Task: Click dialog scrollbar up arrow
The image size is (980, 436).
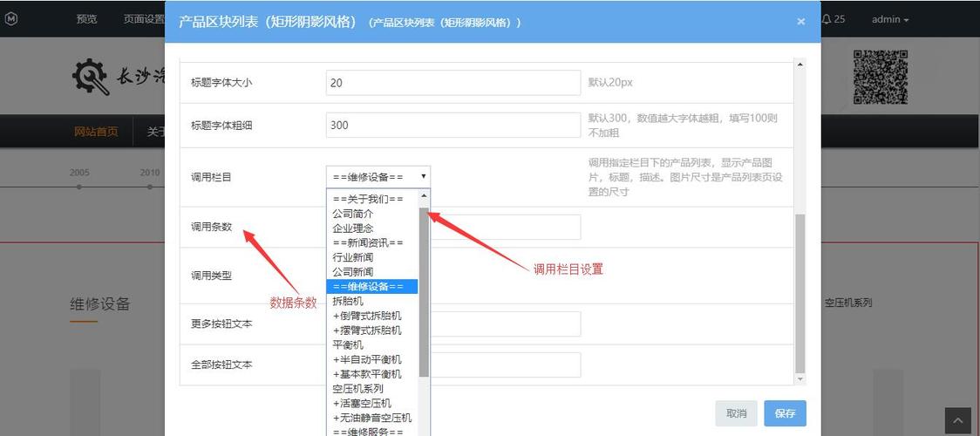Action: point(800,65)
